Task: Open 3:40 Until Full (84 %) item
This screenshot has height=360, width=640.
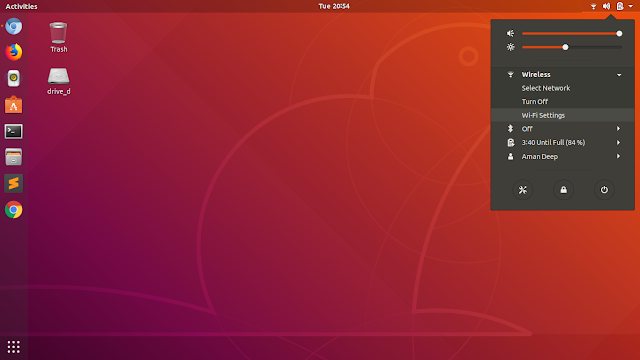Action: click(x=562, y=142)
